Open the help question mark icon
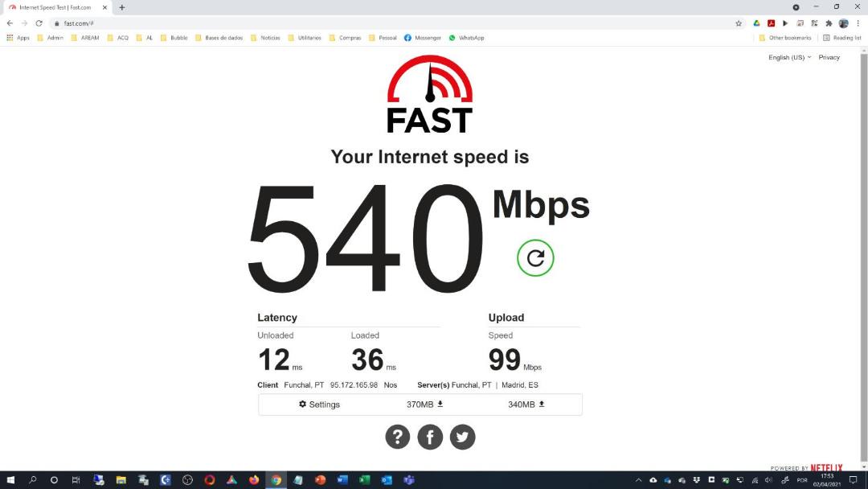868x489 pixels. point(398,437)
